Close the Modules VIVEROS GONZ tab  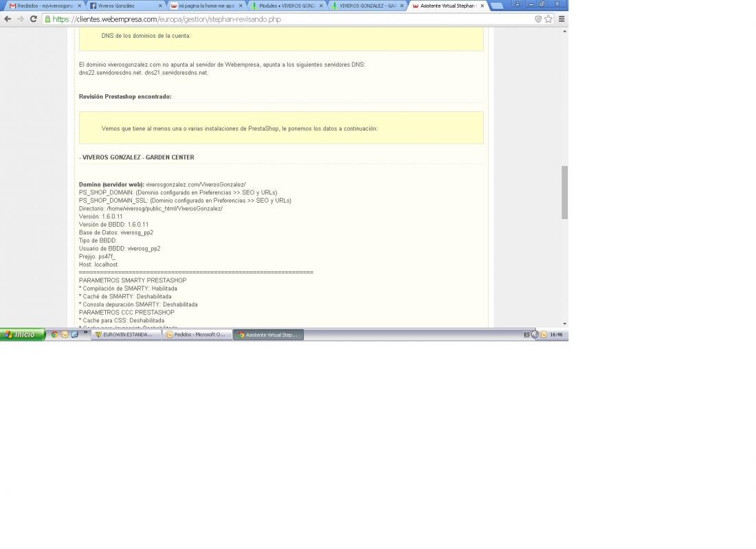[321, 5]
